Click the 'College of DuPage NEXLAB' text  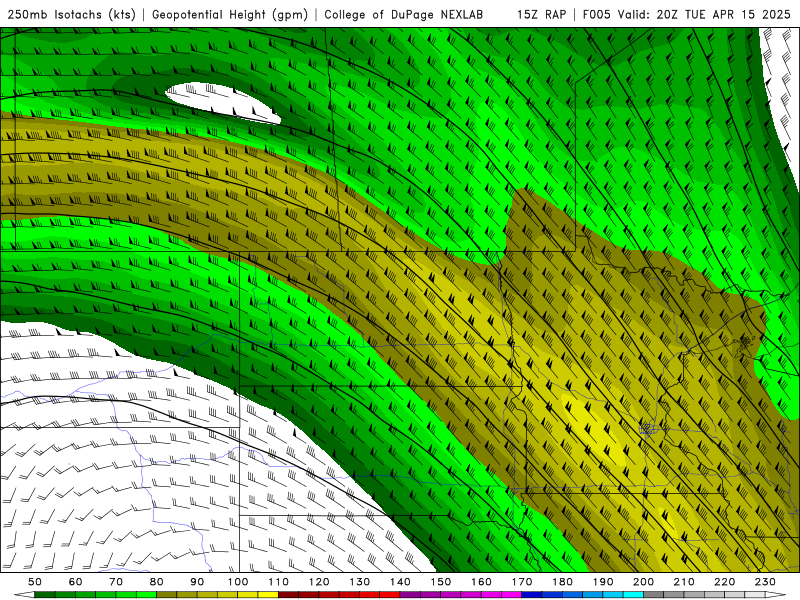[x=404, y=14]
